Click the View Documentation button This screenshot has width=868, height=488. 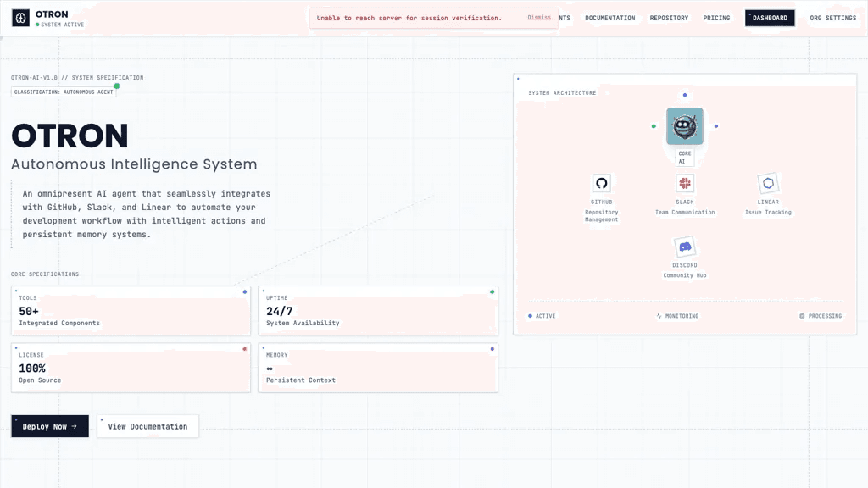tap(147, 426)
